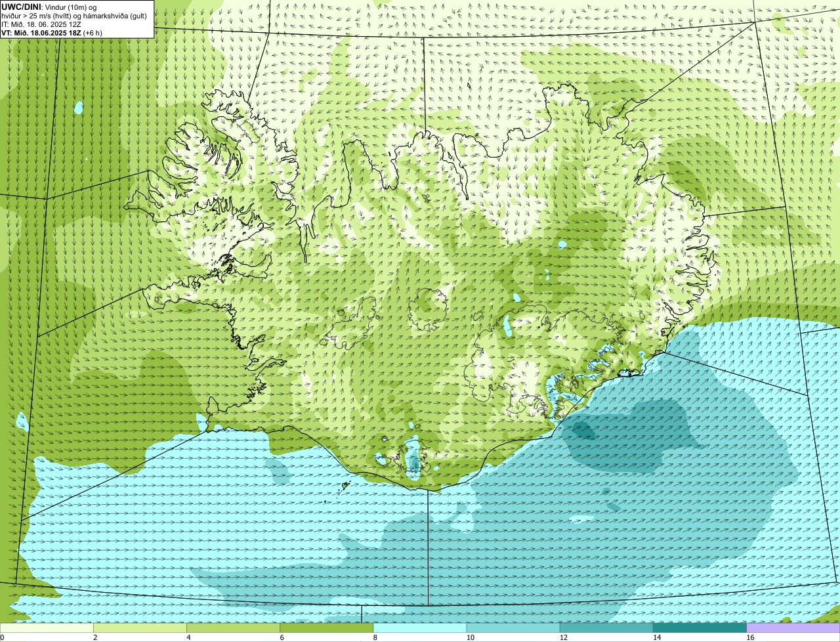Click the lavender above-16 color bar segment
The height and width of the screenshot is (642, 840).
(x=793, y=628)
